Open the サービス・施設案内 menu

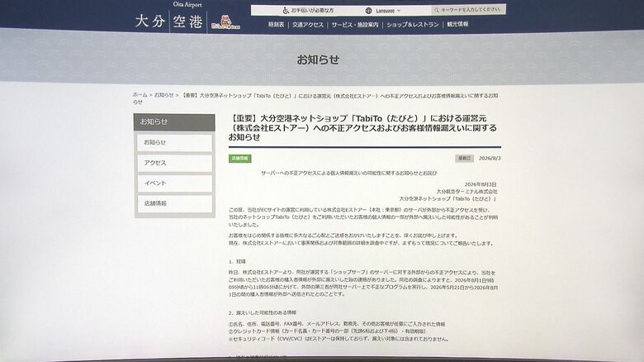[355, 25]
